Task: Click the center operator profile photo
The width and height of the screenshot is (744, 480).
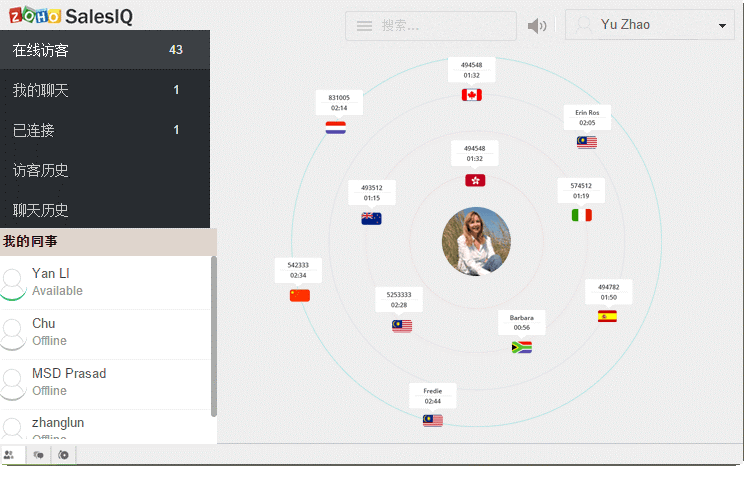Action: (x=476, y=241)
